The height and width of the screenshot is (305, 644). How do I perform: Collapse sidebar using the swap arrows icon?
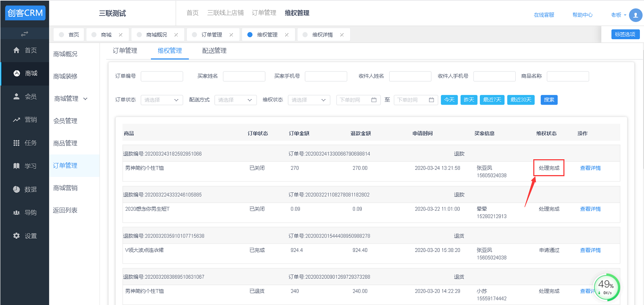point(24,34)
